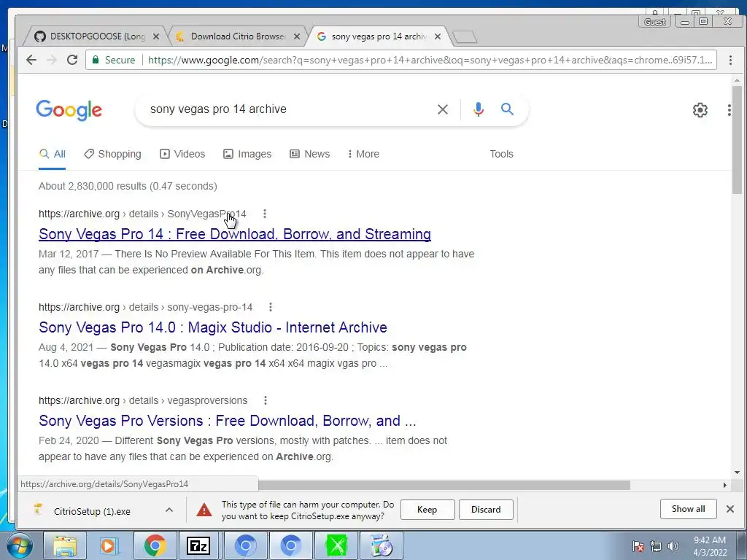Submit search with the magnifier icon

(x=507, y=109)
